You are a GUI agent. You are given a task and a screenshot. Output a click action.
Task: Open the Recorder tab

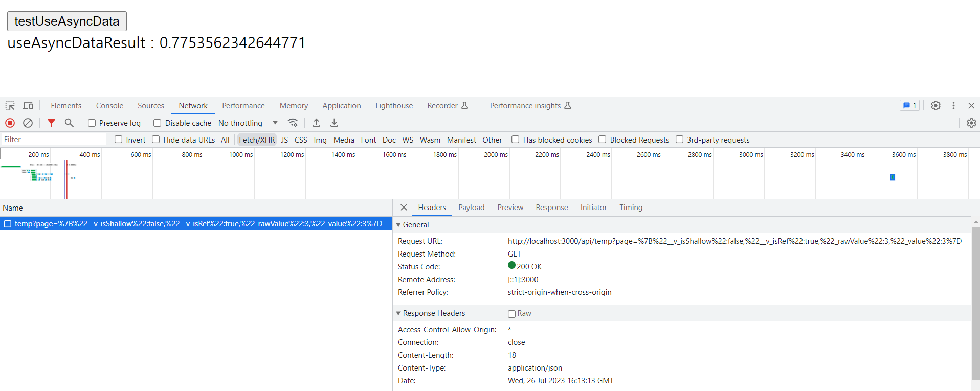[448, 106]
